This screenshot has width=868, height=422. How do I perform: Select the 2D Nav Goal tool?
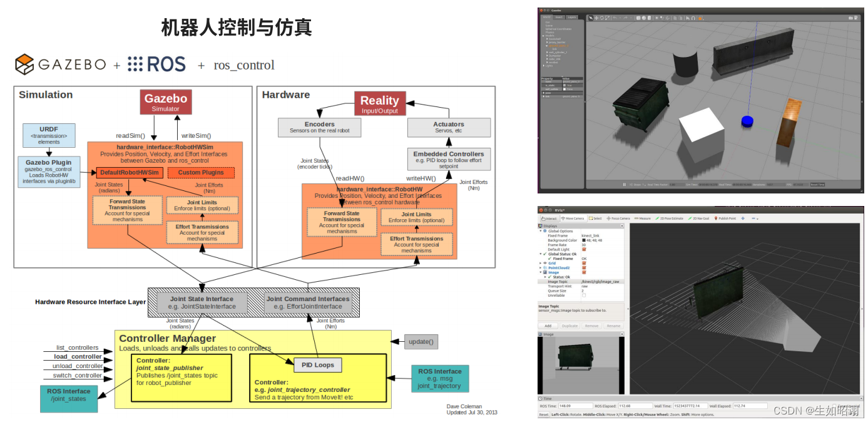698,219
